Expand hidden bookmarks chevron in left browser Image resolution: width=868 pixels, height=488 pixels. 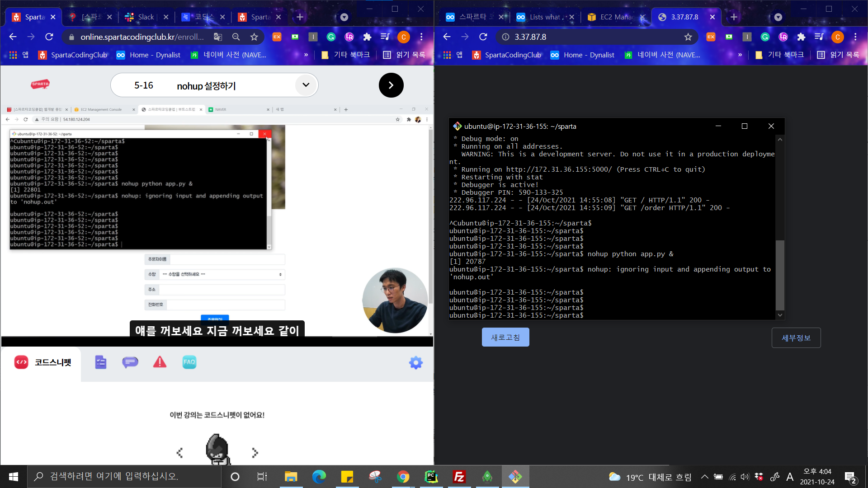[306, 55]
